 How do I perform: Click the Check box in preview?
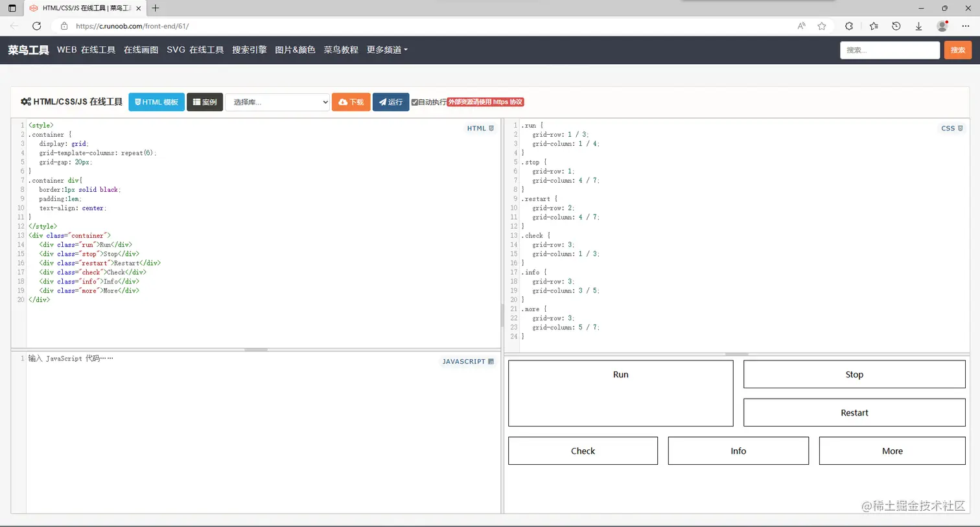tap(583, 451)
